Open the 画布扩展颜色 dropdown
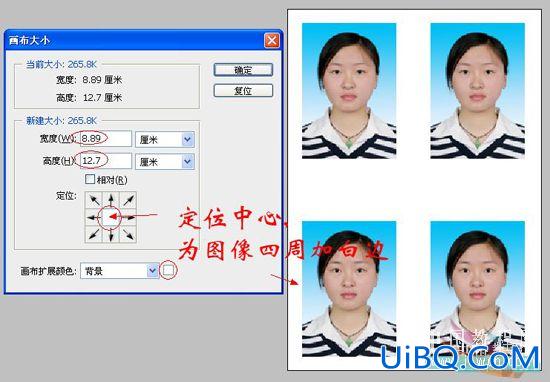Screen dimensions: 550x382 point(119,270)
